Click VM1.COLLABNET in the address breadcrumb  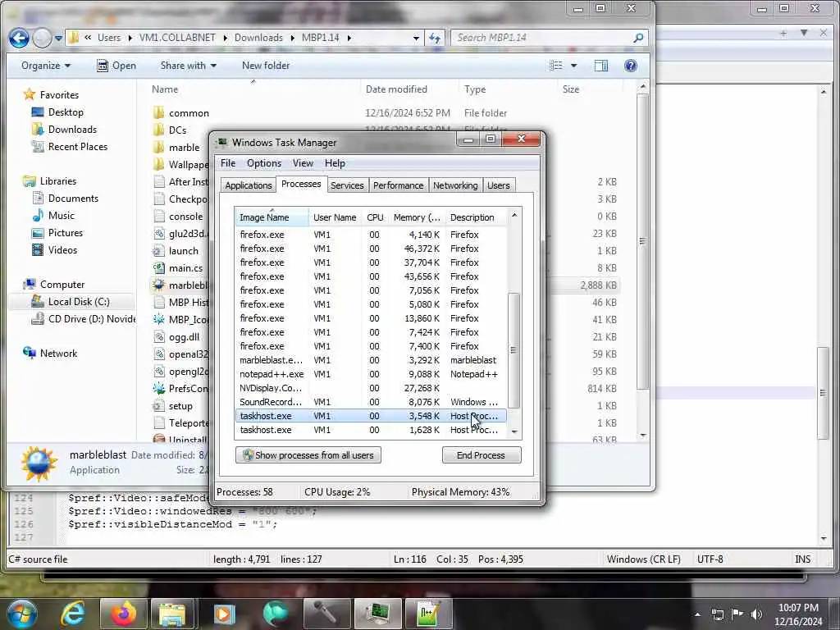[177, 38]
